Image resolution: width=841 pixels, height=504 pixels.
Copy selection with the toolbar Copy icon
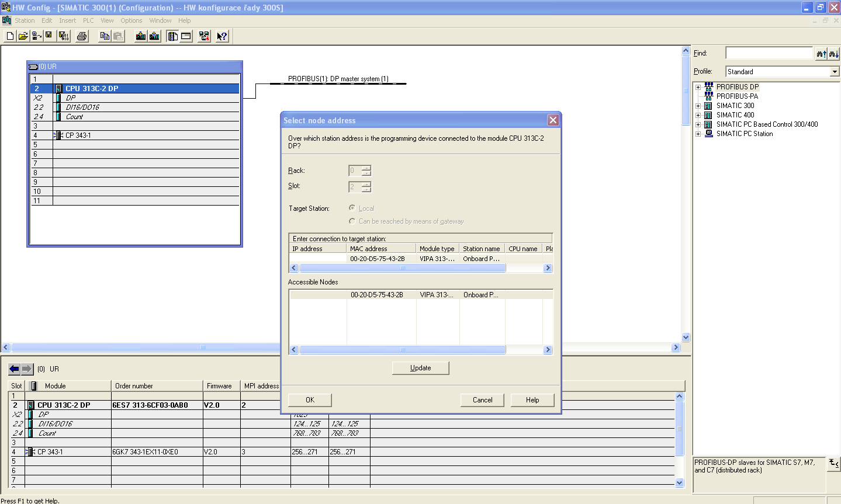click(105, 36)
